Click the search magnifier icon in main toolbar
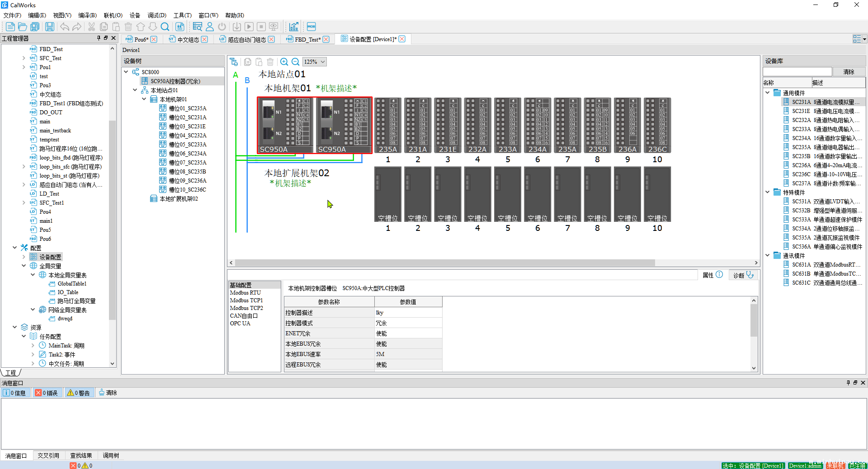Screen dimensions: 868x469 [x=165, y=27]
